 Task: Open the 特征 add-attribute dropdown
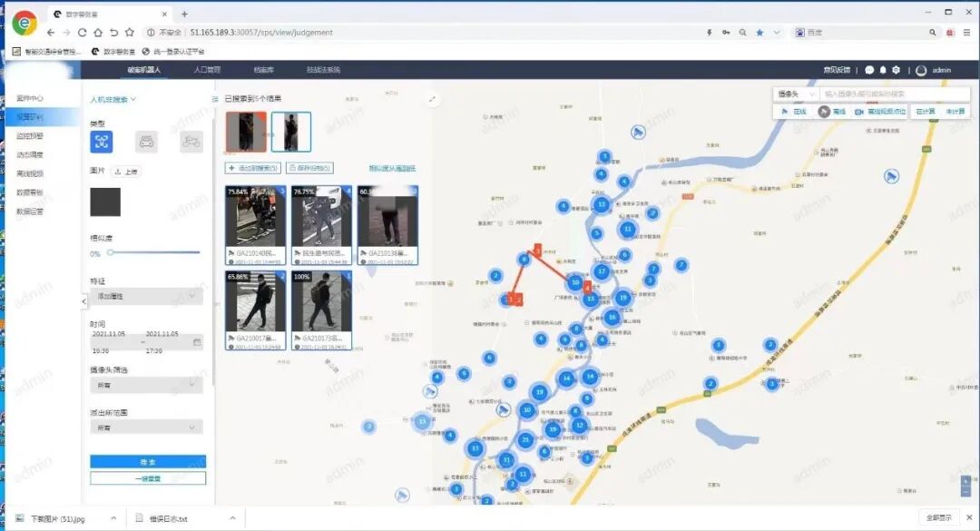146,296
